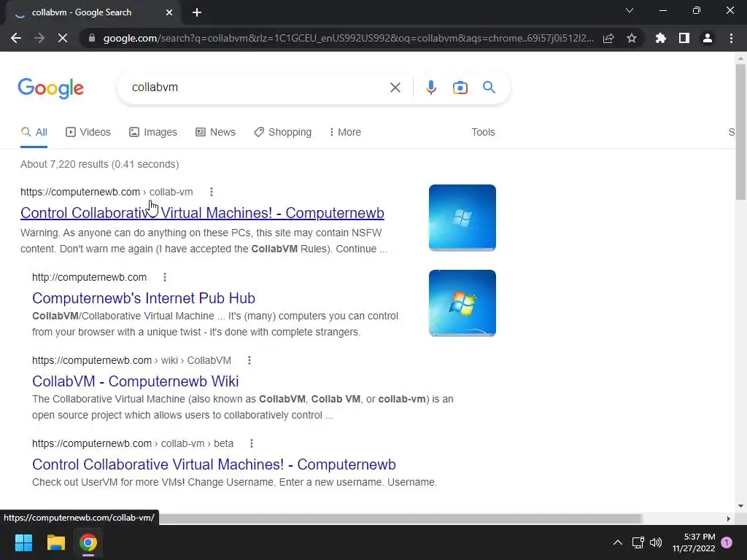Click the About 7,220 results text

pyautogui.click(x=99, y=164)
